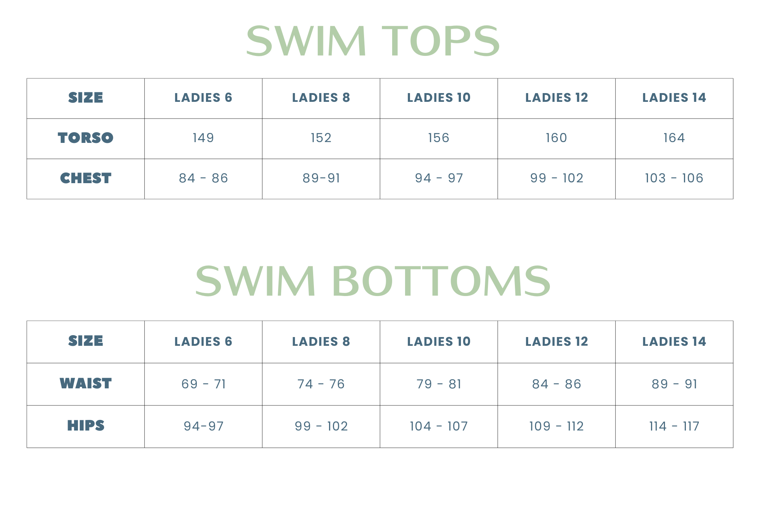This screenshot has width=760, height=532.
Task: Click the SWIM TOPS heading
Action: click(x=373, y=41)
